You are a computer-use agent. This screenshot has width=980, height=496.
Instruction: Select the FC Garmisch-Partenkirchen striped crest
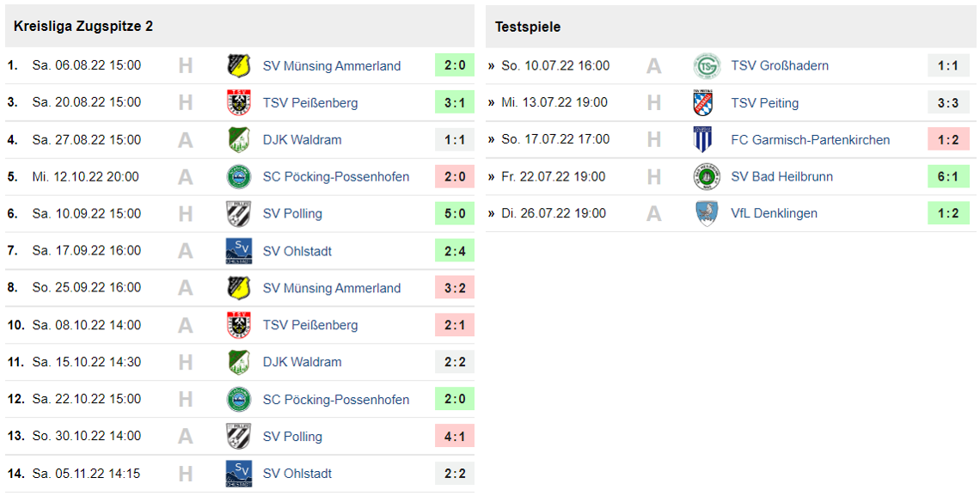click(703, 139)
